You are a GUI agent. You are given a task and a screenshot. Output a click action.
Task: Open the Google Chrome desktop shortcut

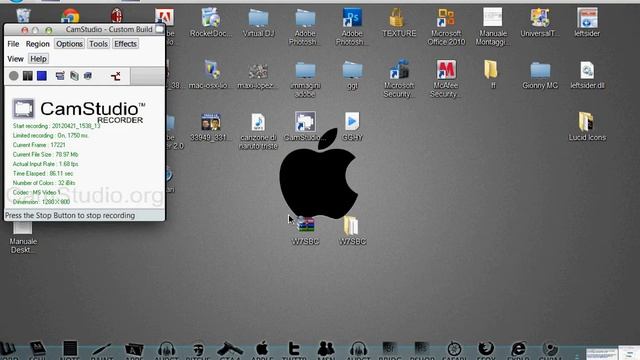70,16
